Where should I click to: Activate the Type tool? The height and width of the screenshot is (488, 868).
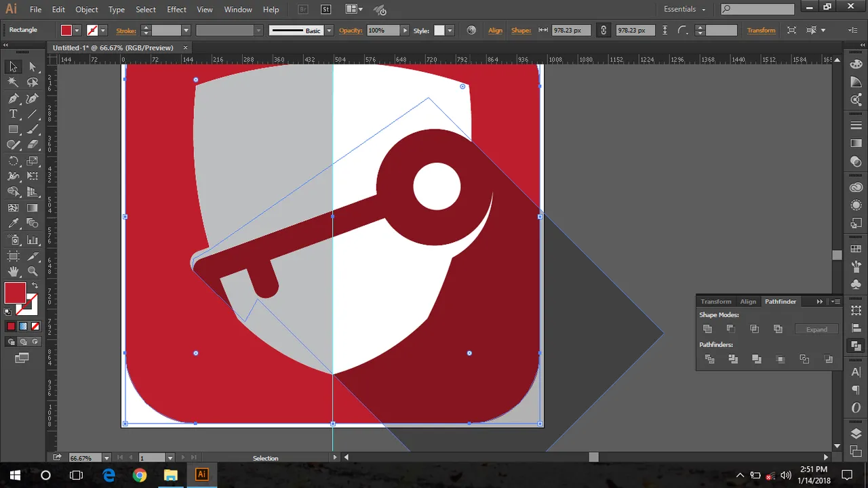point(13,114)
